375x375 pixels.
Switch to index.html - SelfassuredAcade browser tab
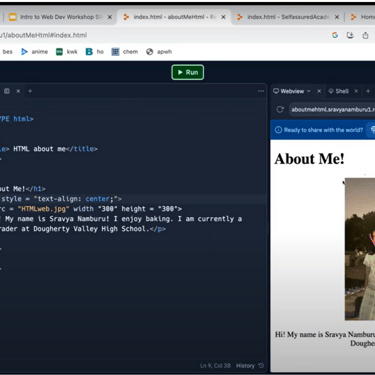(x=288, y=17)
